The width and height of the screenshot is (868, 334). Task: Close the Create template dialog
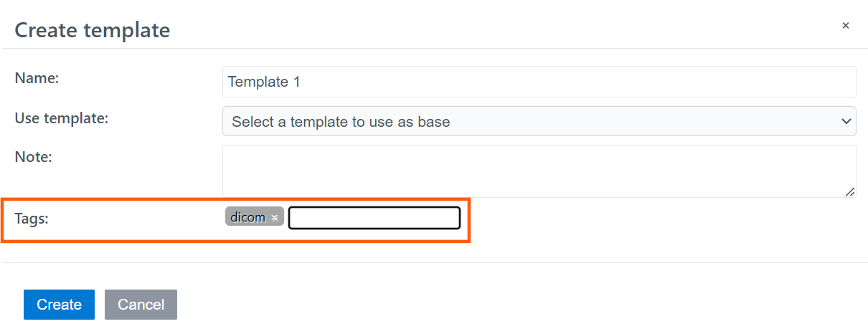pyautogui.click(x=845, y=26)
